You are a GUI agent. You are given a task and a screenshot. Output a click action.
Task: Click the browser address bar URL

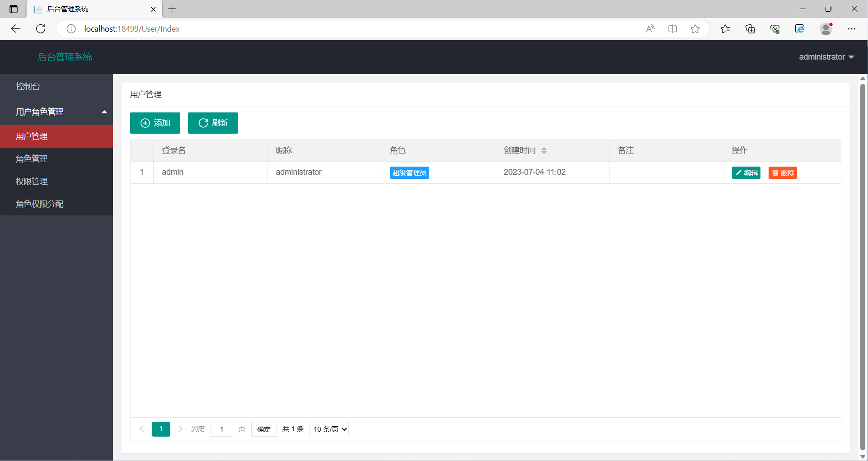(x=132, y=29)
